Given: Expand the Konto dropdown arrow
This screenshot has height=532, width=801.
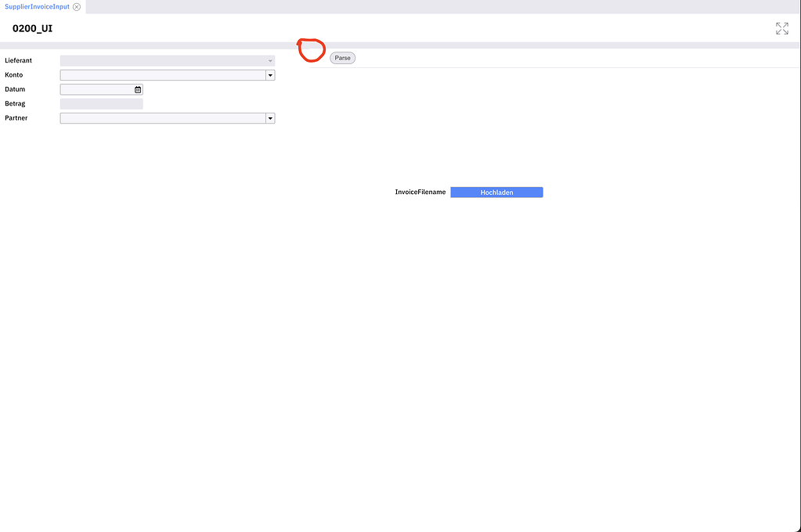Looking at the screenshot, I should click(x=270, y=75).
